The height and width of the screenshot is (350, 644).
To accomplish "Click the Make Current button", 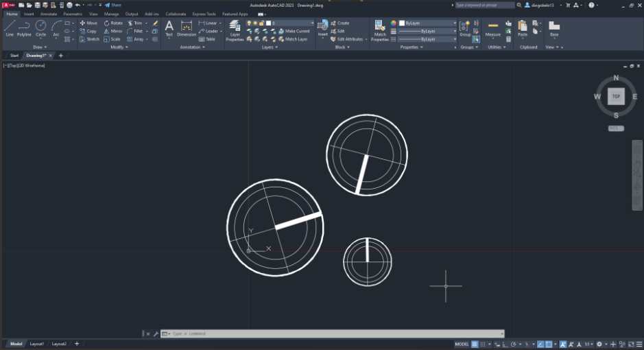I will tap(296, 31).
